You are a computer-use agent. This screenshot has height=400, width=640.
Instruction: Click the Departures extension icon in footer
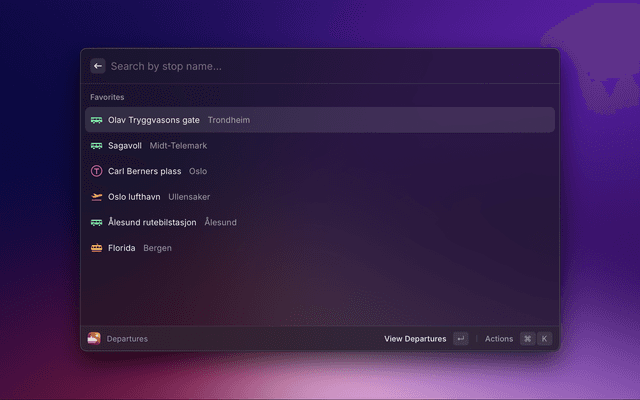pos(94,339)
